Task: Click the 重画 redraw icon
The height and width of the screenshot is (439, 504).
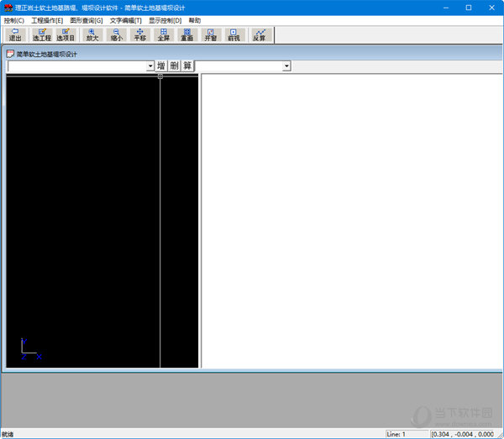Action: 186,34
